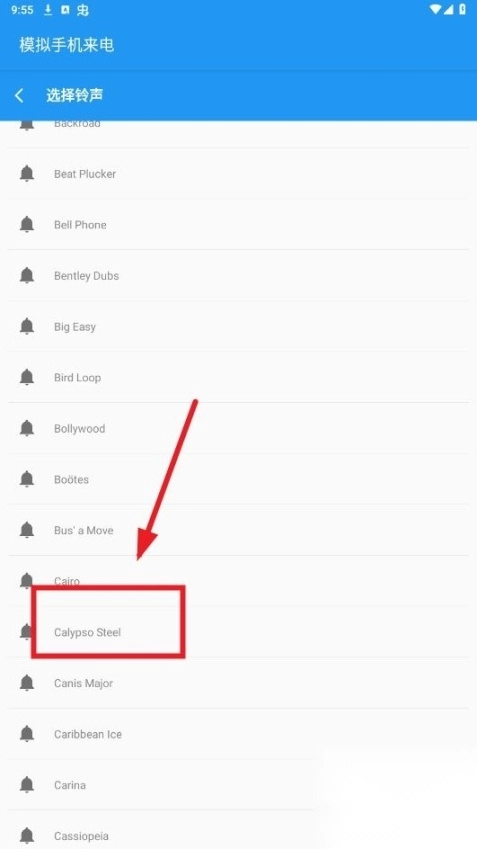The width and height of the screenshot is (477, 849).
Task: Tap the bell icon beside Canis Major
Action: 27,683
